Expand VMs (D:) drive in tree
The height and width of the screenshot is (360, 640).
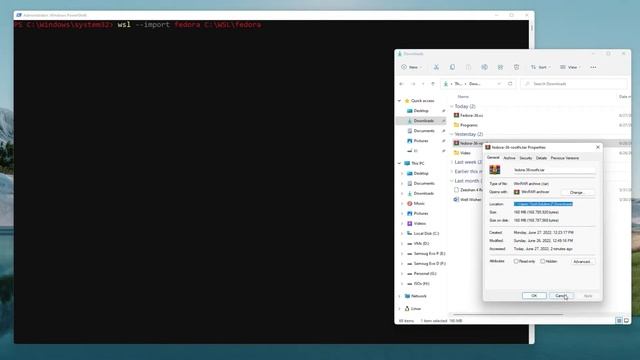402,244
